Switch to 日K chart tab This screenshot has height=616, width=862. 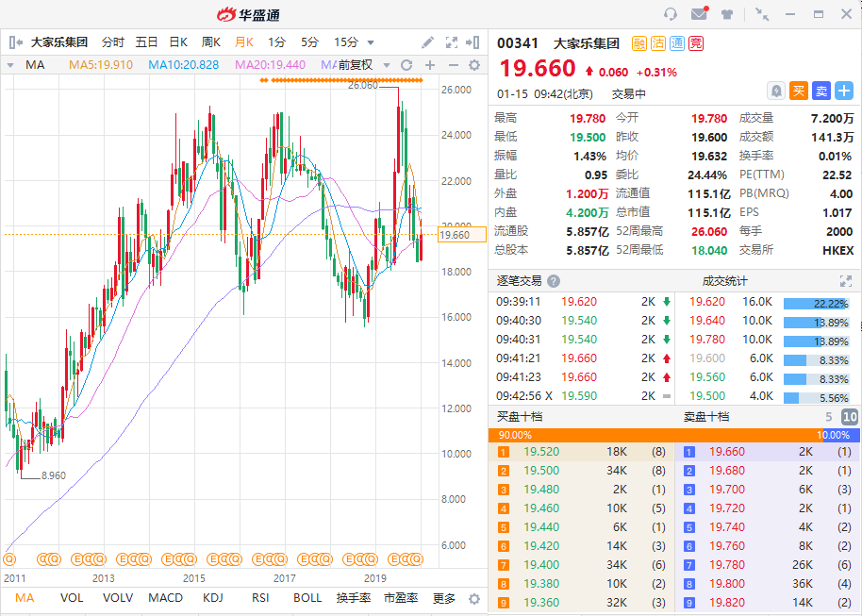[178, 42]
